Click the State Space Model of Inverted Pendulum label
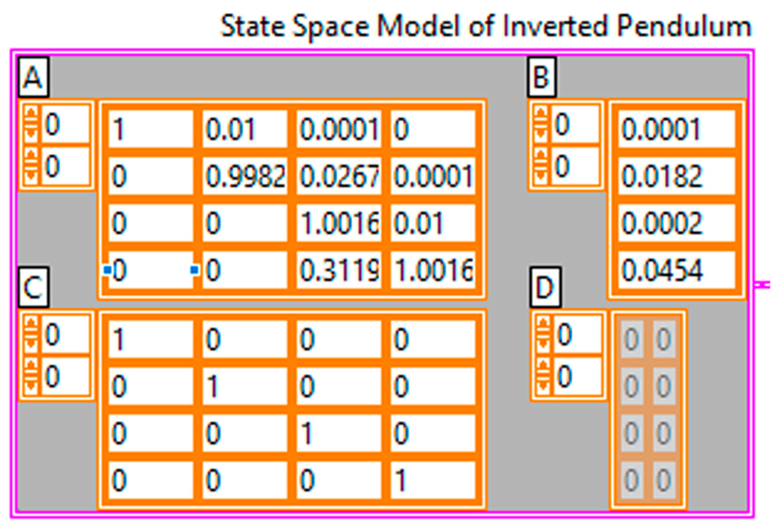The width and height of the screenshot is (780, 532). point(485,26)
